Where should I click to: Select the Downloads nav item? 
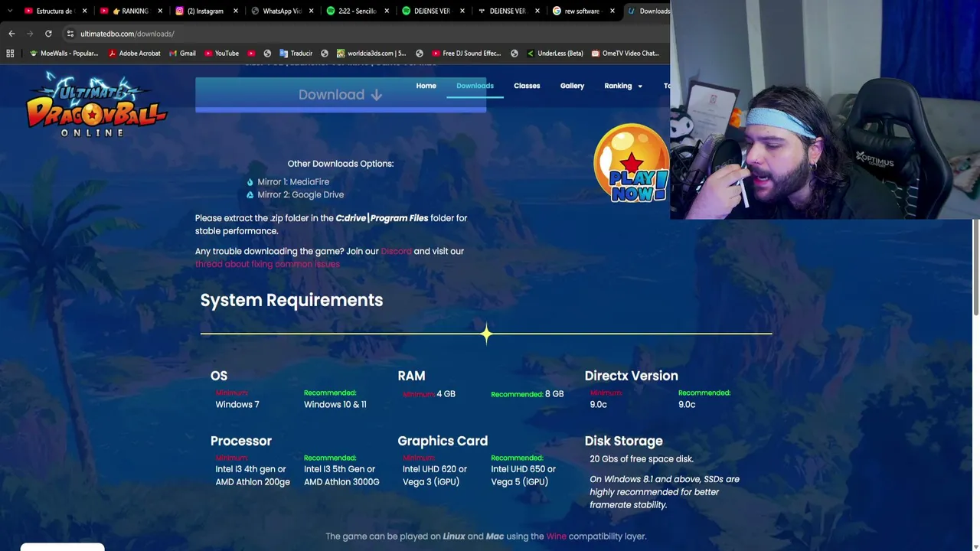(x=475, y=86)
